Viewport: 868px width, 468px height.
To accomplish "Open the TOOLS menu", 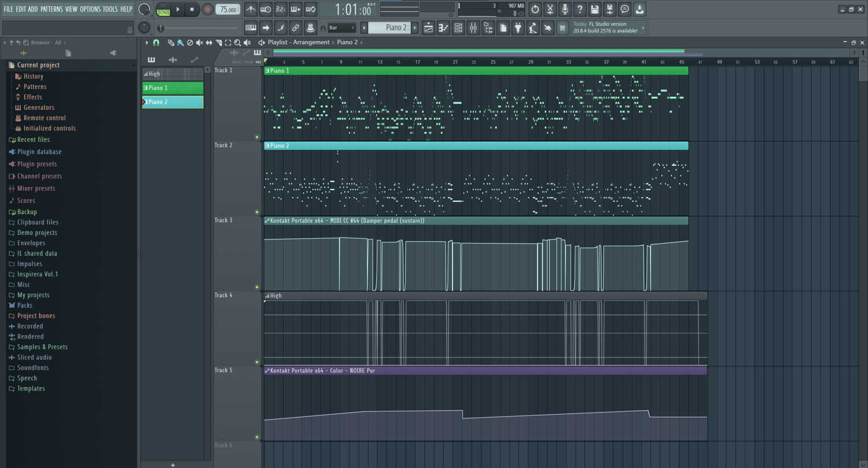I will 110,9.
